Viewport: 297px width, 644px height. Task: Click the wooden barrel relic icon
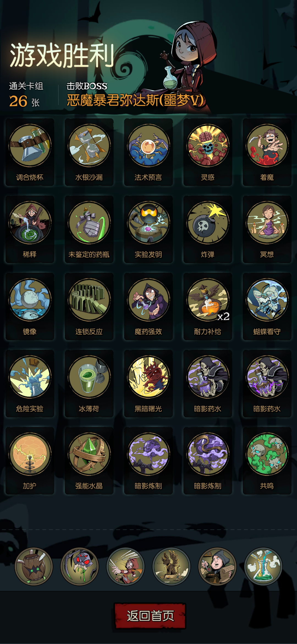coord(34,566)
